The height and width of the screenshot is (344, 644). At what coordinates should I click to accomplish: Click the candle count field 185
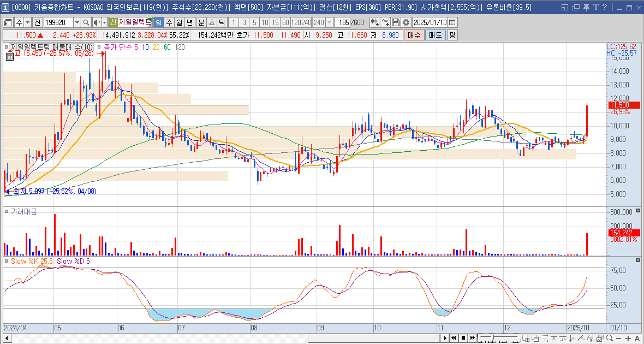tap(342, 22)
